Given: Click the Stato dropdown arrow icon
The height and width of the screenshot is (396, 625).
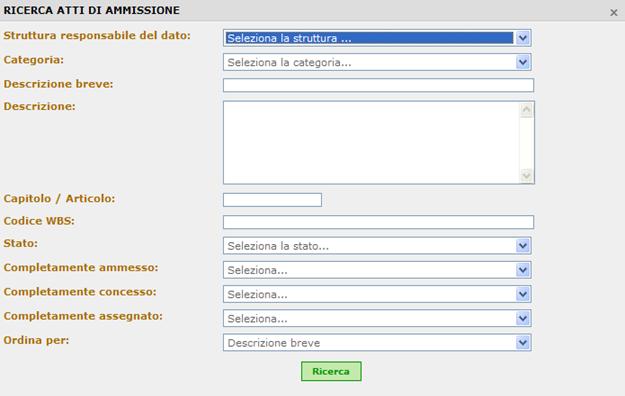Looking at the screenshot, I should tap(523, 246).
